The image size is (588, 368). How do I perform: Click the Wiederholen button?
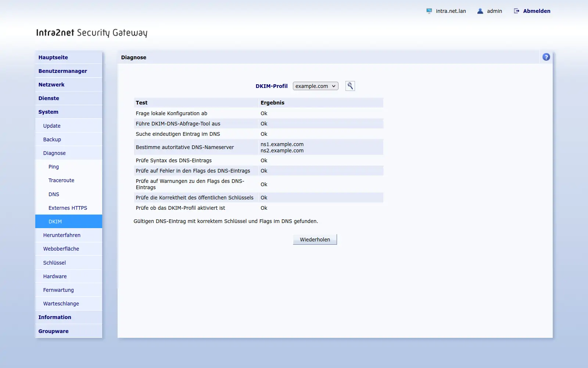315,240
